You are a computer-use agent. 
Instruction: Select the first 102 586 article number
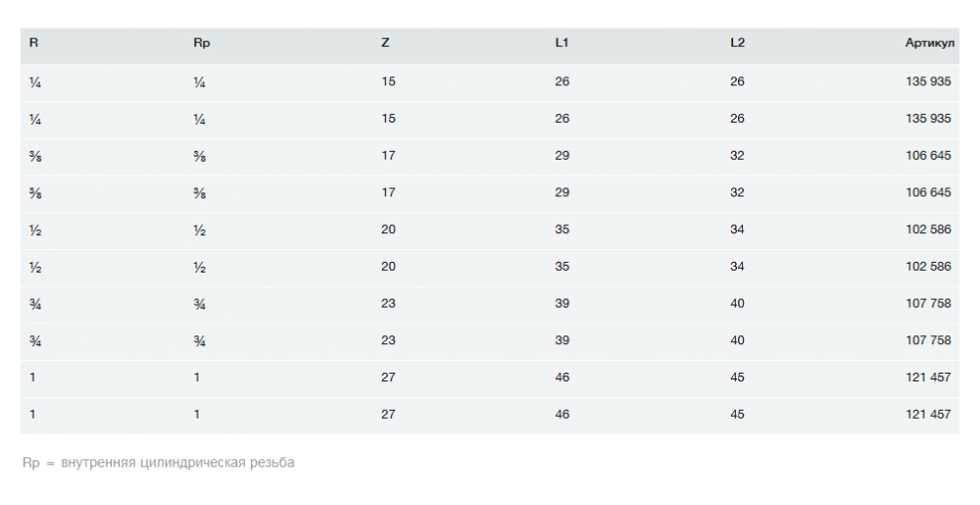(928, 229)
